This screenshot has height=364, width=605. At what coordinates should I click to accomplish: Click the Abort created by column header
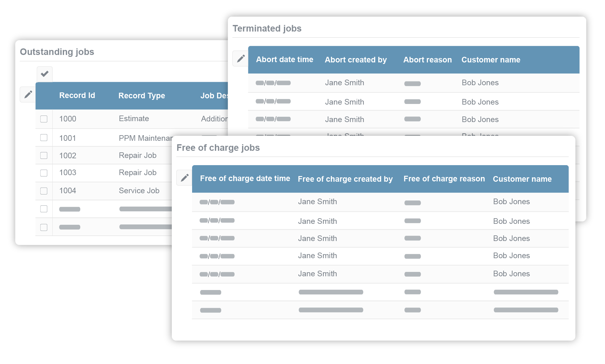click(x=355, y=60)
